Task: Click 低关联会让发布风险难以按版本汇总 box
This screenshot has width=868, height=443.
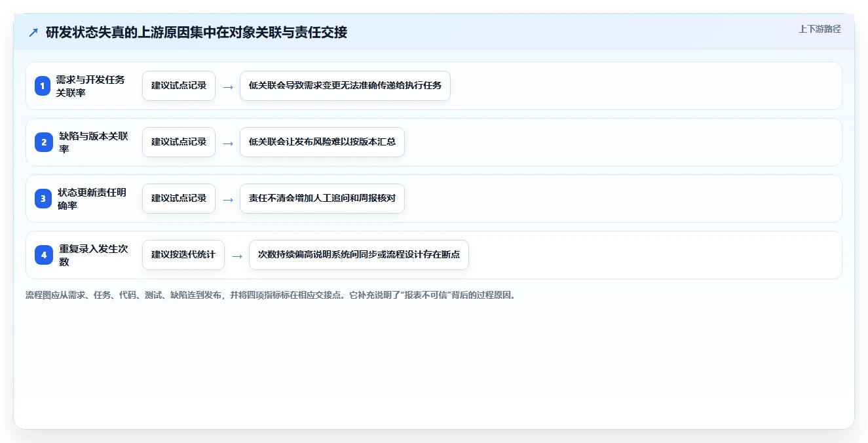Action: point(322,142)
